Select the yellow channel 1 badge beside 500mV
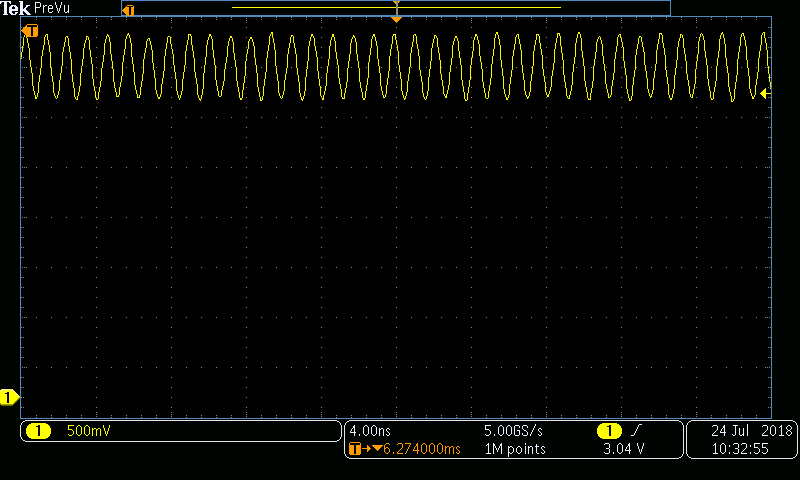 pyautogui.click(x=38, y=431)
